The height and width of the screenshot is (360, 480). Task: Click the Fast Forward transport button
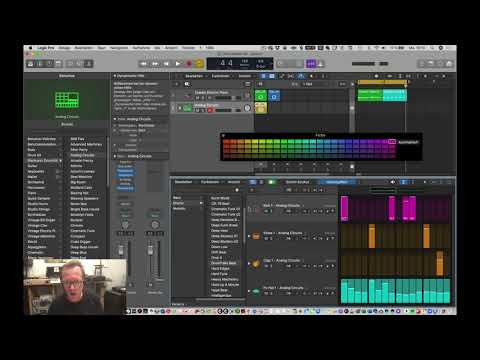click(155, 63)
